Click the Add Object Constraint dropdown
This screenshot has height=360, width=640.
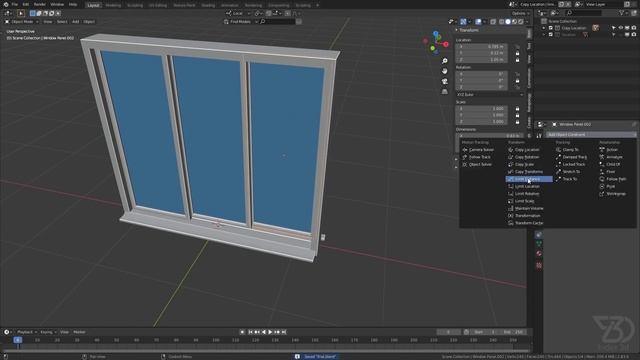tap(591, 135)
